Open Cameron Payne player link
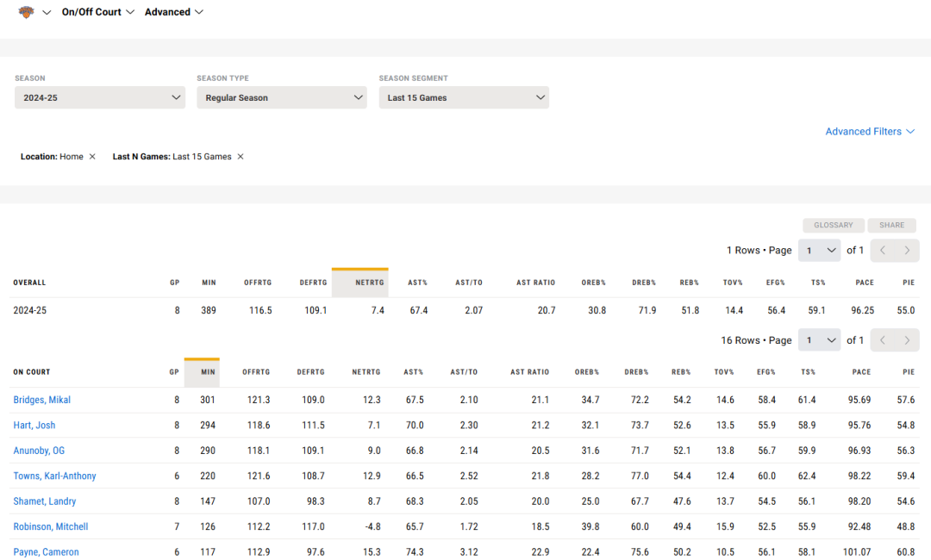The width and height of the screenshot is (931, 560). [x=46, y=551]
